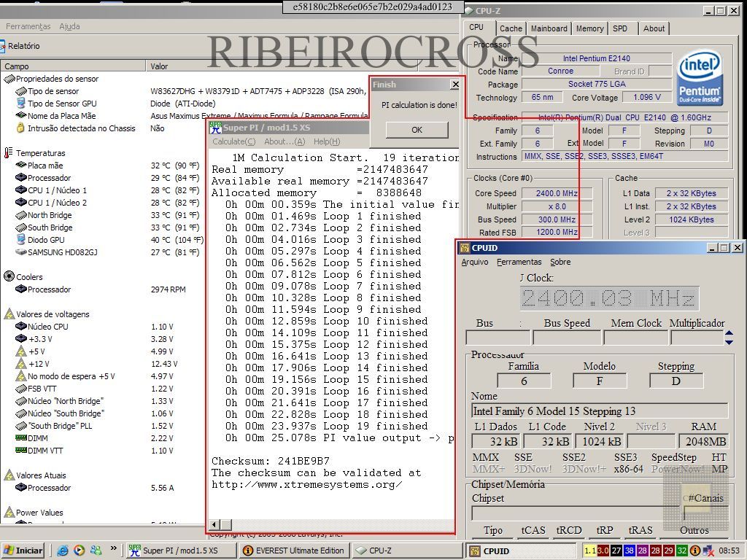Select the Propriedades do sensor icon
Viewport: 747px width, 560px height.
(9, 79)
